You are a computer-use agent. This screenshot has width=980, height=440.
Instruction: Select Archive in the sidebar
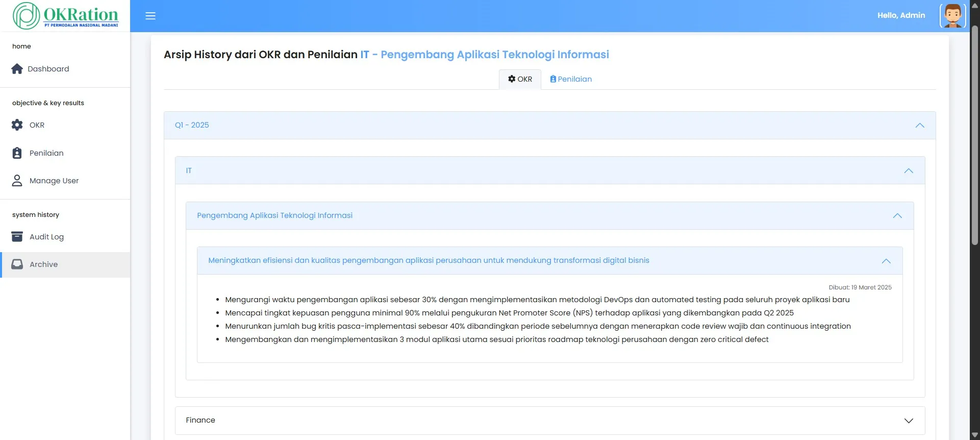pyautogui.click(x=65, y=264)
